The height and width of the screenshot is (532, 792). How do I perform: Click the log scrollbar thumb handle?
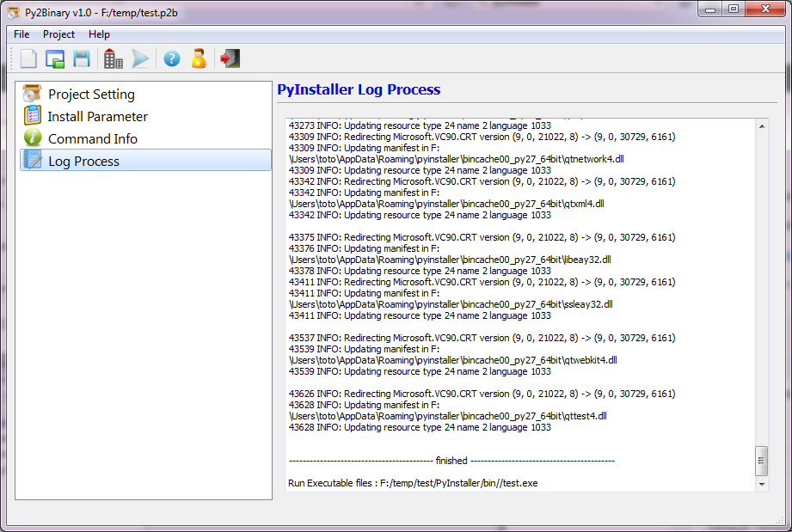point(762,461)
